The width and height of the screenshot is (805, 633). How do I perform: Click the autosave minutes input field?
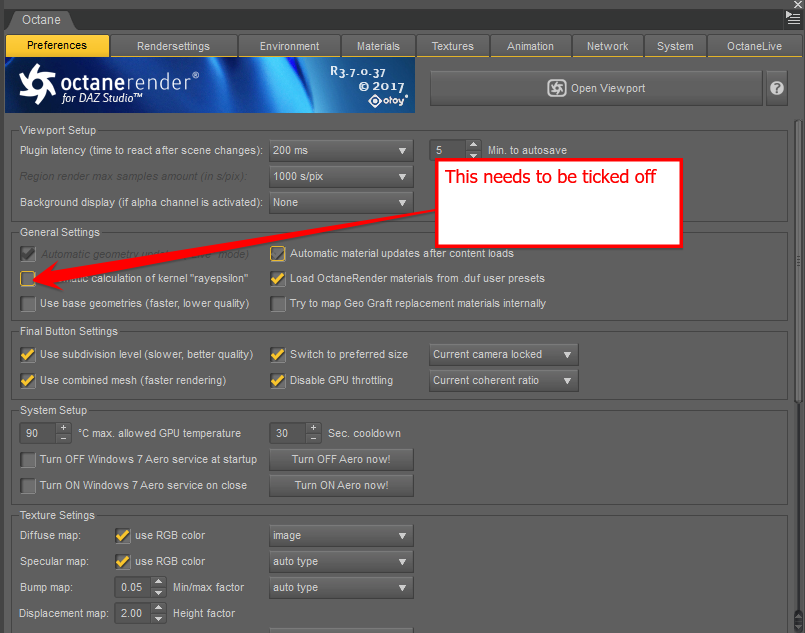[x=448, y=150]
